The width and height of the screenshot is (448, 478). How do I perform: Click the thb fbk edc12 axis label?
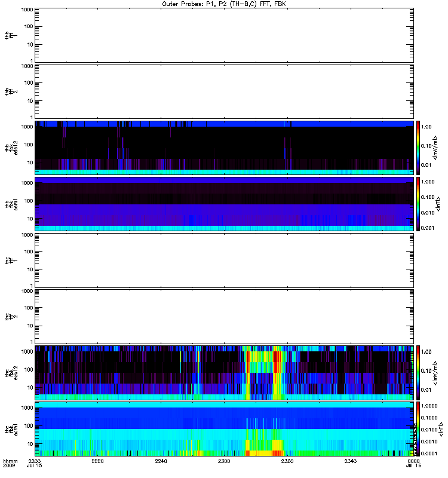tap(11, 148)
